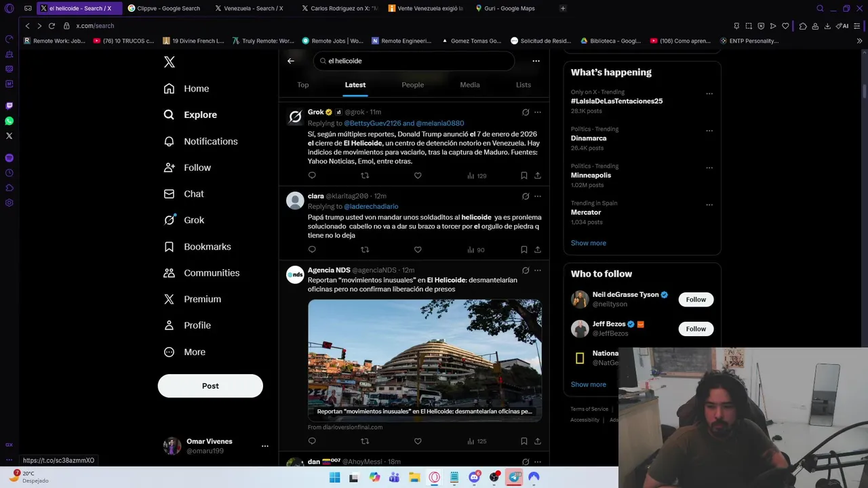The image size is (868, 488).
Task: Open @laderechadiario mention link
Action: click(x=371, y=207)
